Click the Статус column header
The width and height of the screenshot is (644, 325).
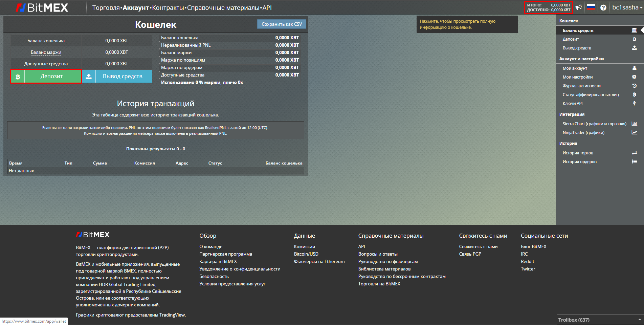point(215,163)
